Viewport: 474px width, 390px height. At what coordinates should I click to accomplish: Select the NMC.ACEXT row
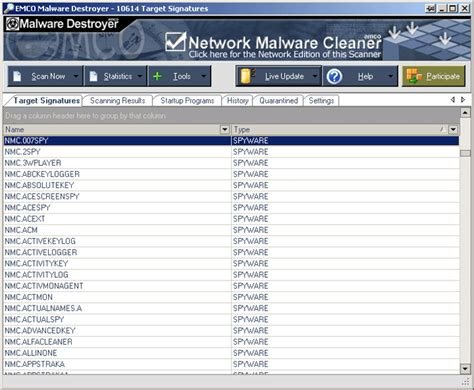pos(231,219)
